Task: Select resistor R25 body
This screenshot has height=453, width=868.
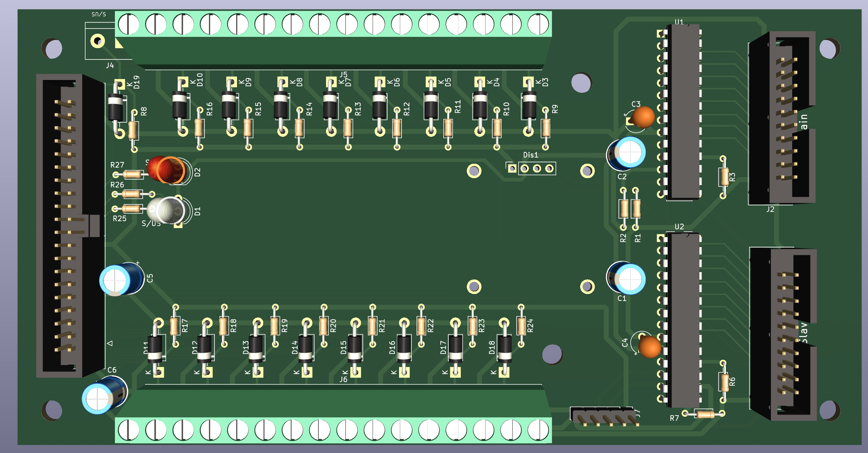Action: [x=131, y=209]
